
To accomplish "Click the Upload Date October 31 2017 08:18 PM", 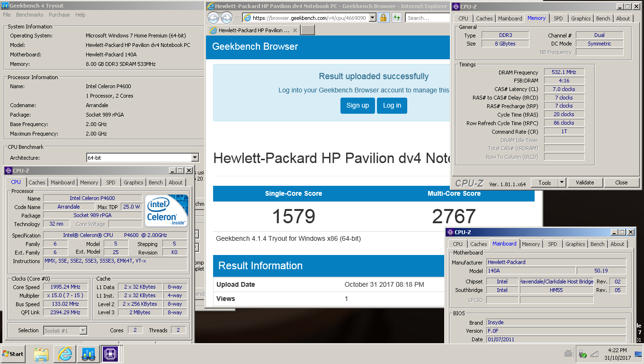I will [x=384, y=284].
